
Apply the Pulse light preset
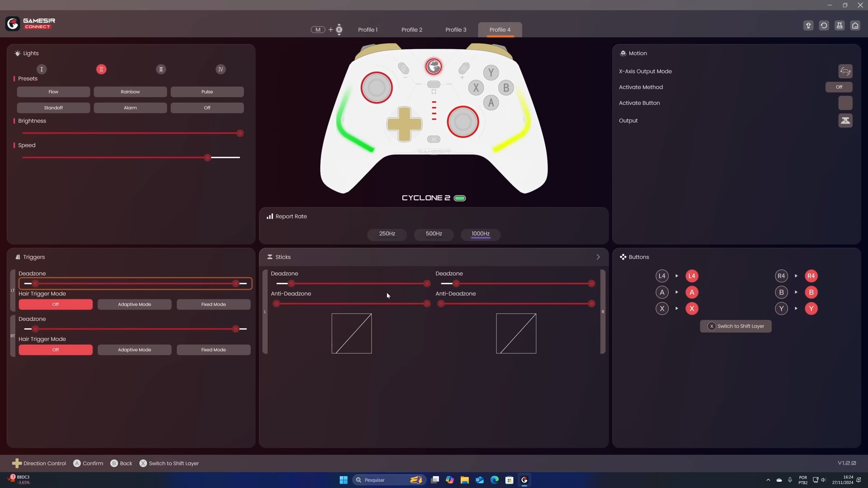point(207,92)
